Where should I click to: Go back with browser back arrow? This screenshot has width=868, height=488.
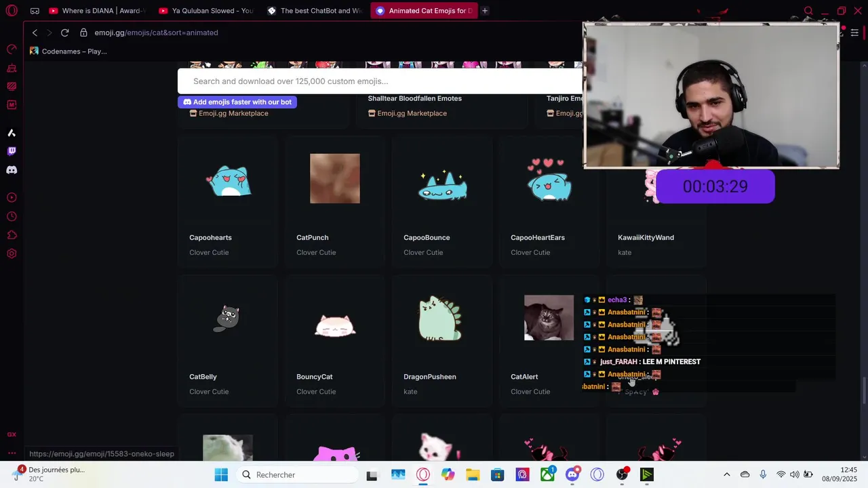tap(35, 33)
